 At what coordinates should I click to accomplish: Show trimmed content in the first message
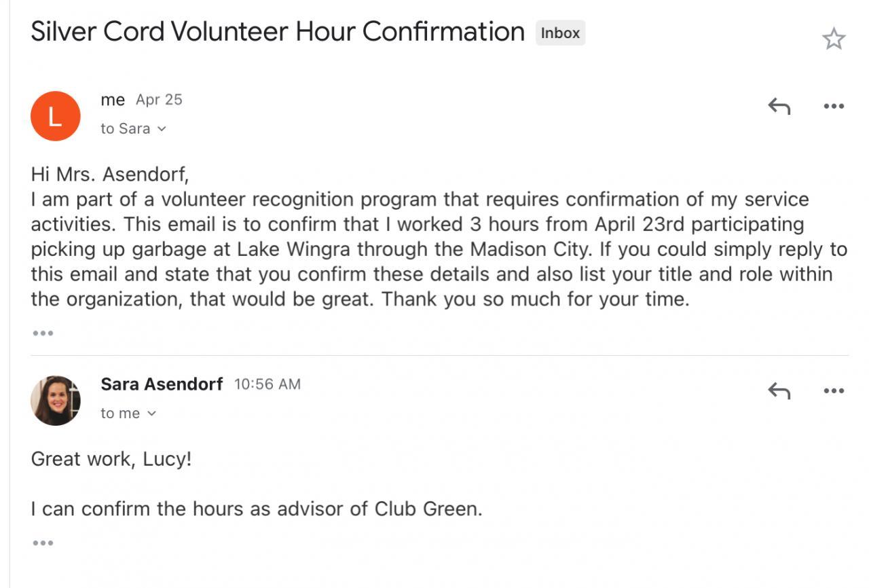point(42,333)
